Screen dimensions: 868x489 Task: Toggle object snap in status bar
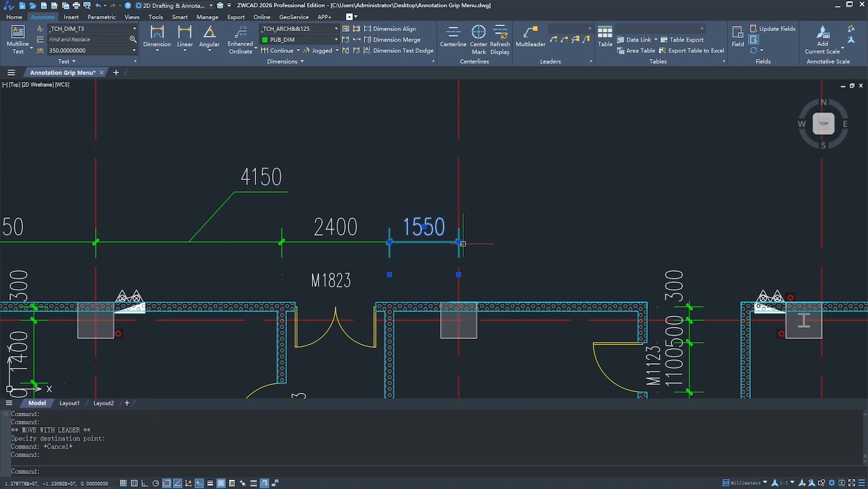(x=167, y=483)
